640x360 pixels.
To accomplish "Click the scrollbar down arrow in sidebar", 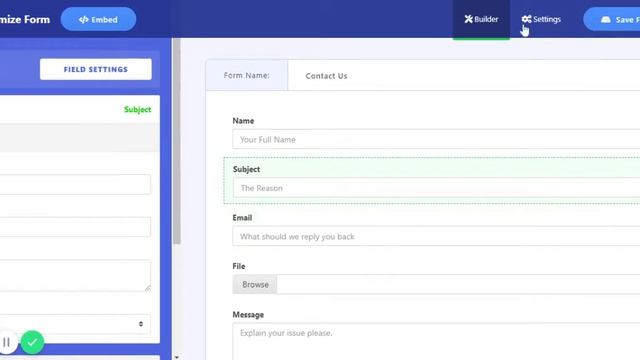I will tap(177, 357).
